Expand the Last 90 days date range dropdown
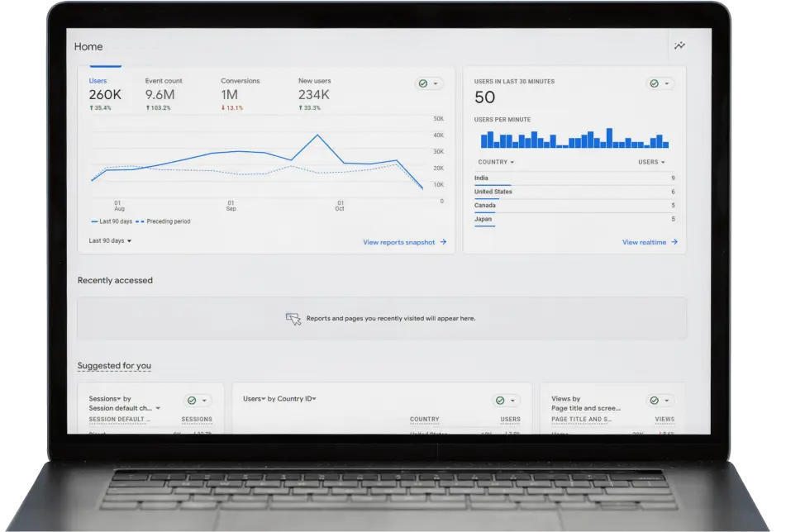 coord(110,240)
